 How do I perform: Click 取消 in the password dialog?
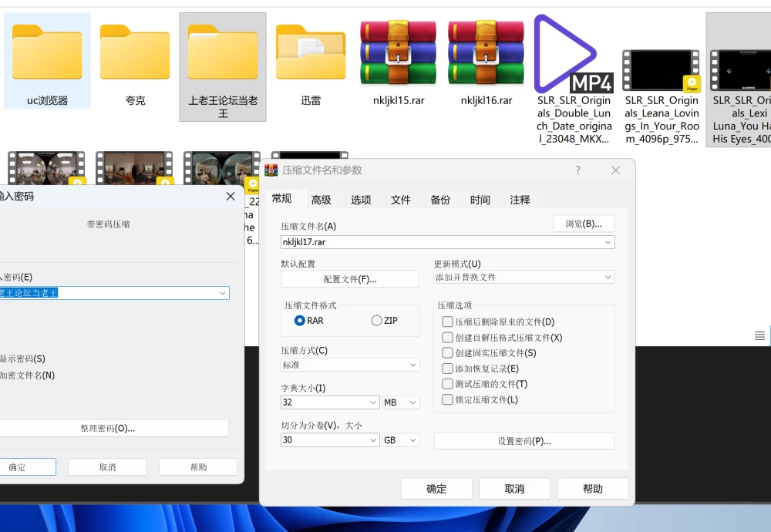[x=108, y=467]
